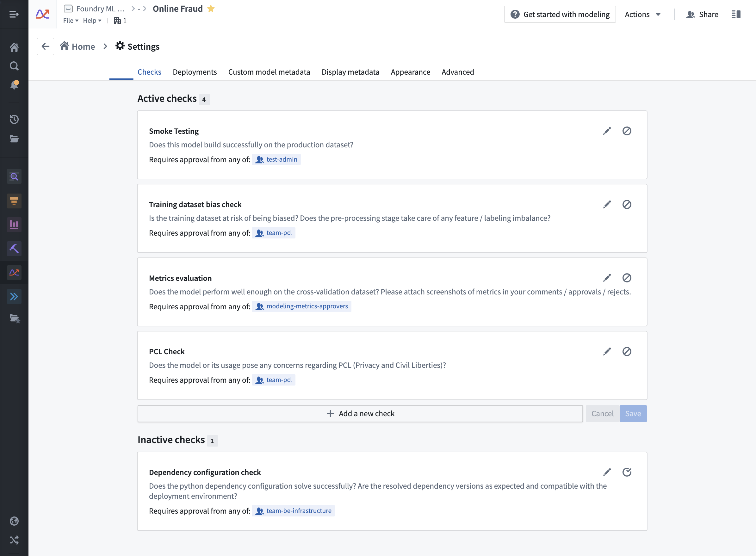Open the File menu dropdown

tap(71, 21)
